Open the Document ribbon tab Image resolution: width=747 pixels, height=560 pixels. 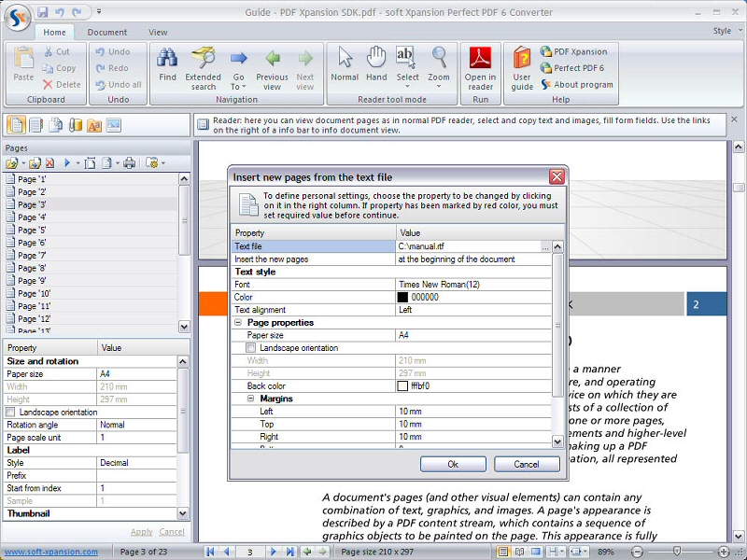click(107, 33)
